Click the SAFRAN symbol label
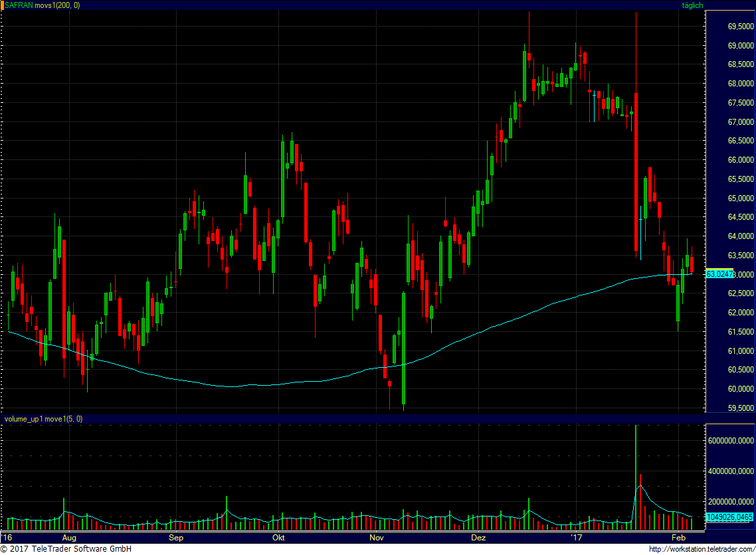 [19, 5]
